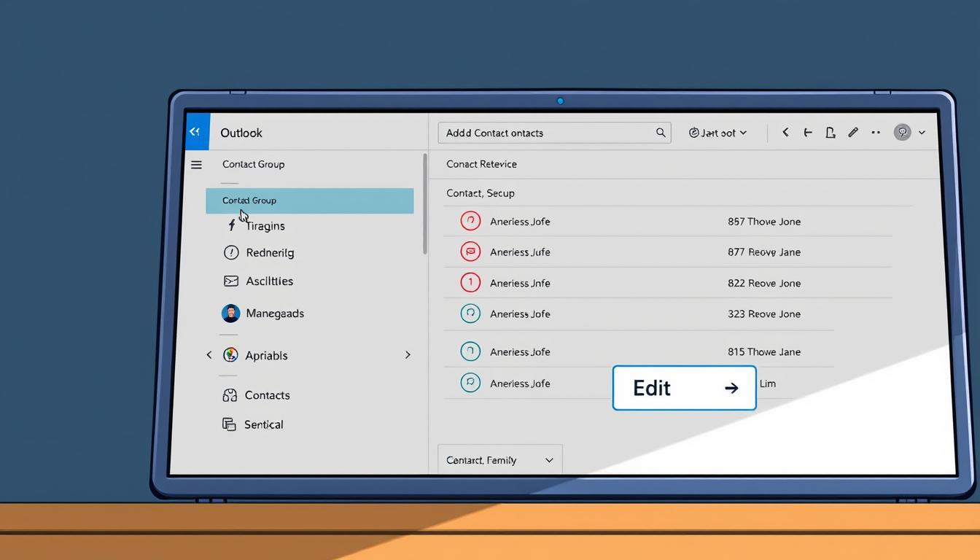Open the Conact Retevice section header

tap(481, 164)
